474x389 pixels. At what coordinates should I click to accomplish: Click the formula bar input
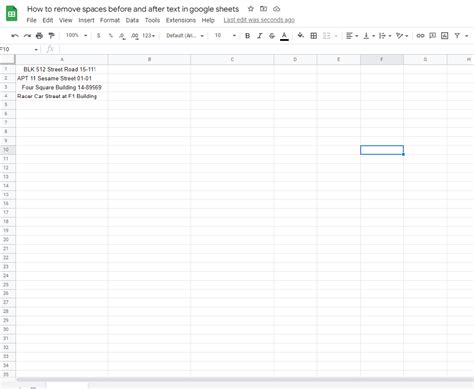(267, 50)
